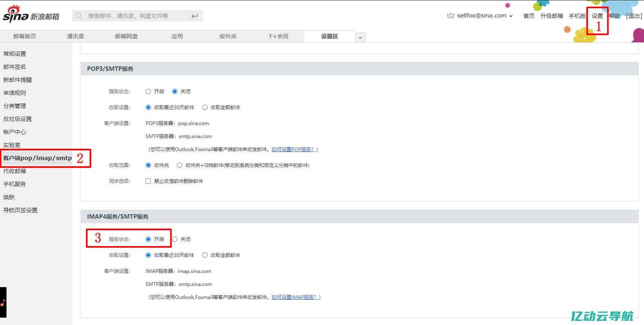This screenshot has width=644, height=325.
Task: Open 代收邮箱 in the sidebar
Action: [15, 171]
